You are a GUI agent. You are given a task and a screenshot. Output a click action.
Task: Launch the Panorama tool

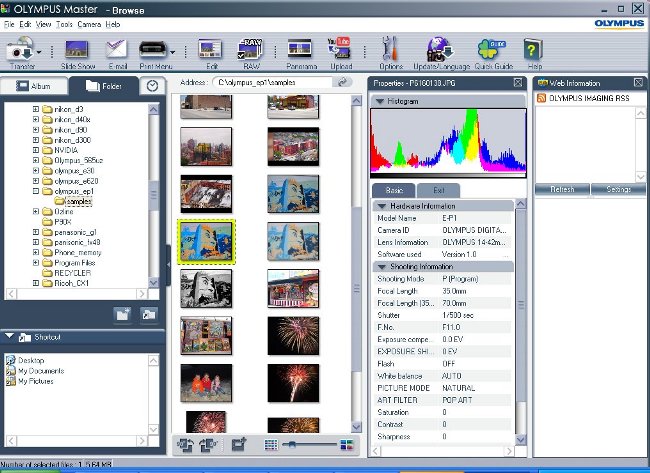pyautogui.click(x=301, y=49)
